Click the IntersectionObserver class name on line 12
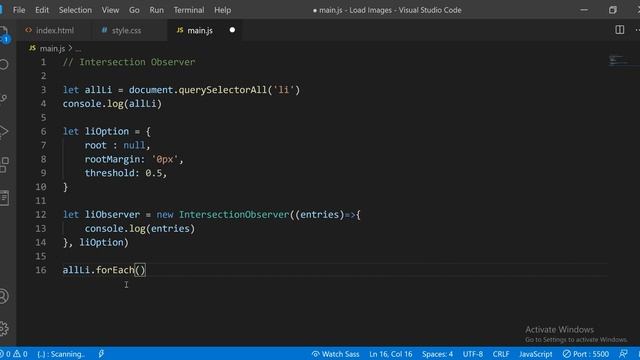This screenshot has height=360, width=640. point(234,215)
